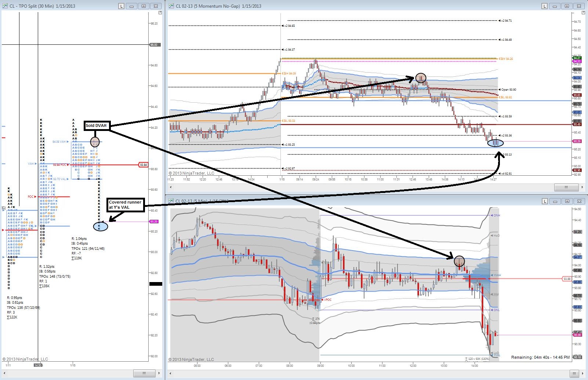Click the ONL level label in the 5 Min chart
588x380 pixels.
(x=496, y=310)
